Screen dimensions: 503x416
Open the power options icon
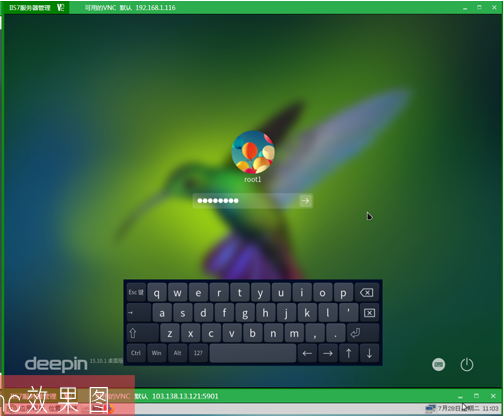467,365
